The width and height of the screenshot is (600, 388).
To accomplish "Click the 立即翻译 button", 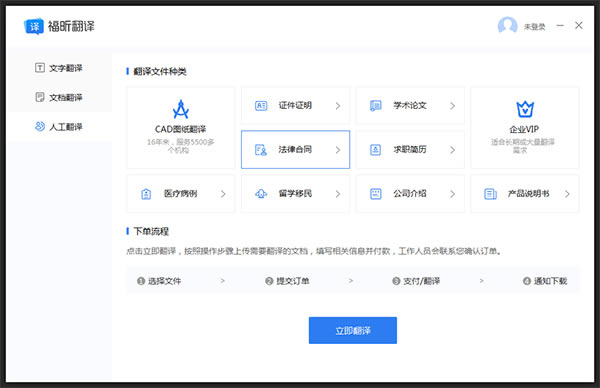I will [x=353, y=330].
